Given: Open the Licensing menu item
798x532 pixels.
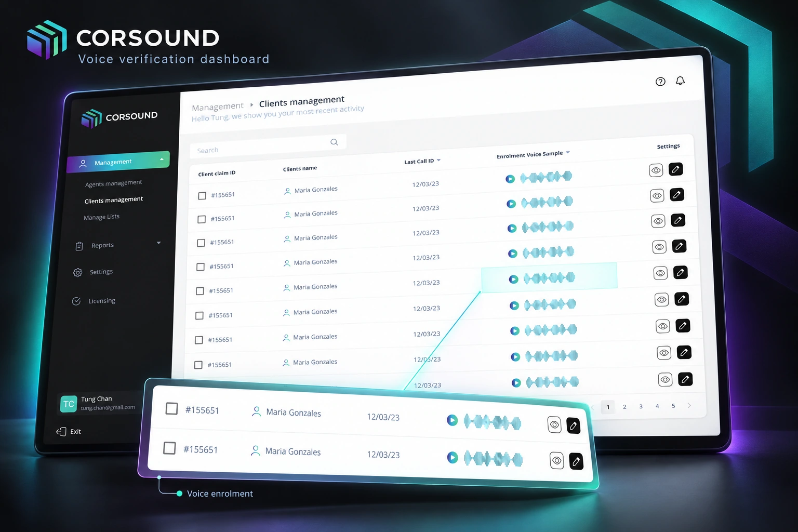Looking at the screenshot, I should 102,301.
